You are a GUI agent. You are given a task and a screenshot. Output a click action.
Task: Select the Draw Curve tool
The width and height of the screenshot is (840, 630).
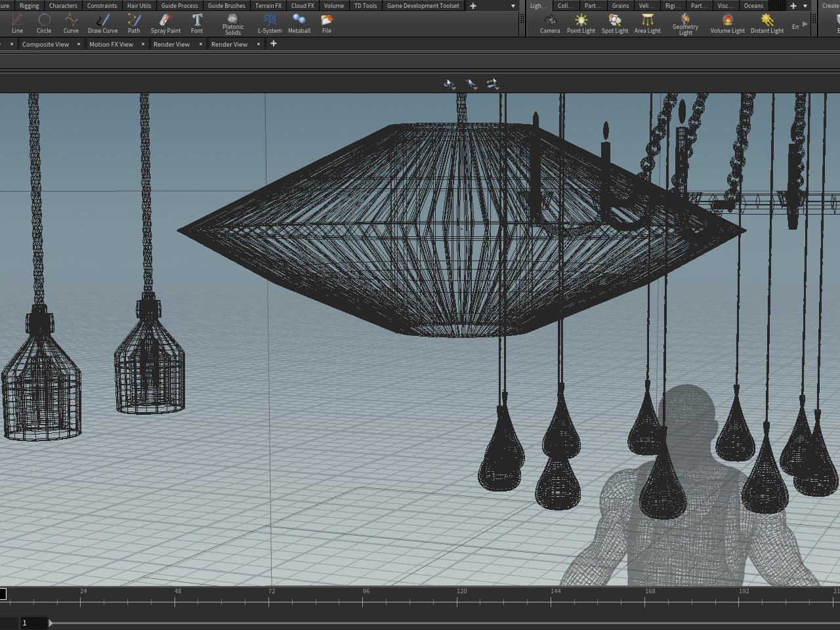click(102, 24)
